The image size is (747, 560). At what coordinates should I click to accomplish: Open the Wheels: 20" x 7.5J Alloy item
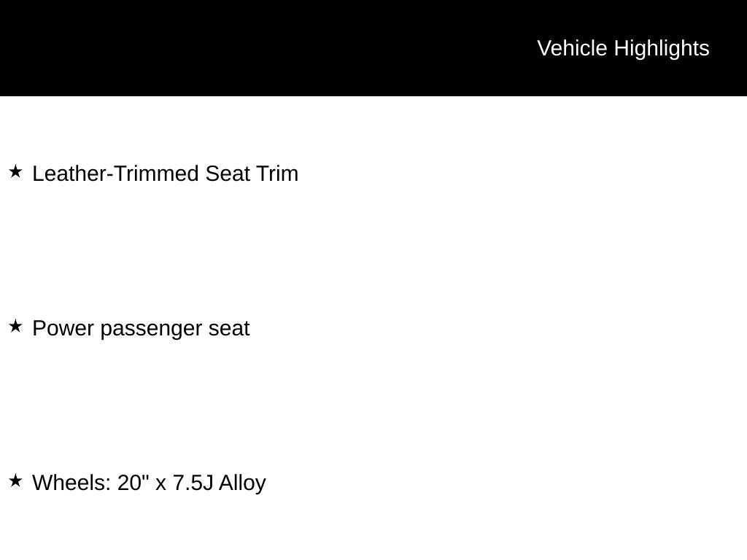pyautogui.click(x=149, y=483)
